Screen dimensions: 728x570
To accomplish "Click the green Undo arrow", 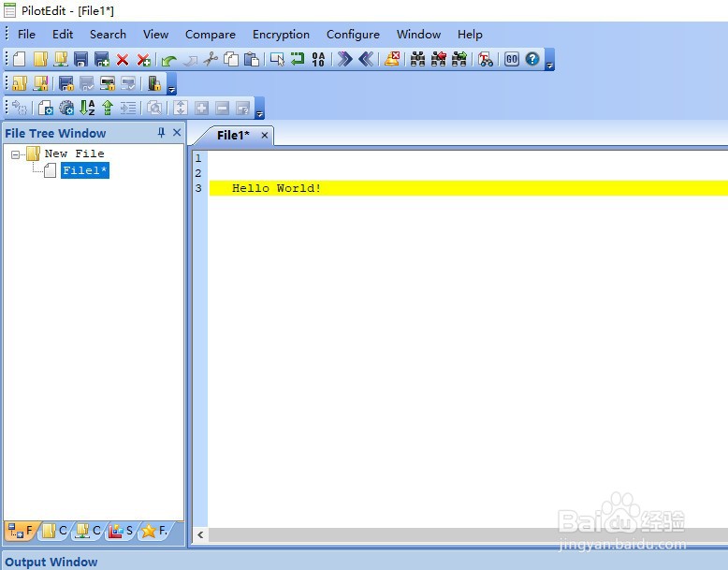I will tap(168, 60).
